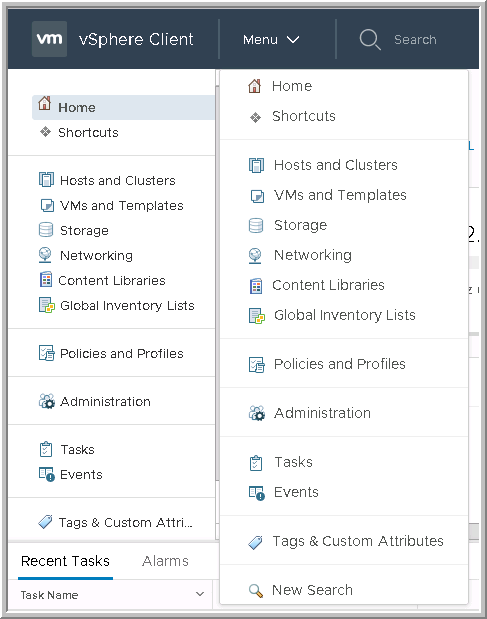Click Administration gear icon in dropdown menu
The width and height of the screenshot is (487, 619).
click(257, 413)
